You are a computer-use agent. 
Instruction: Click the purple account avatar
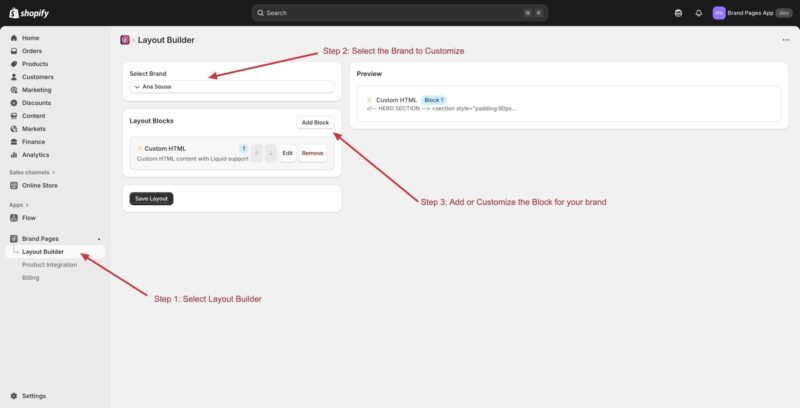[719, 13]
